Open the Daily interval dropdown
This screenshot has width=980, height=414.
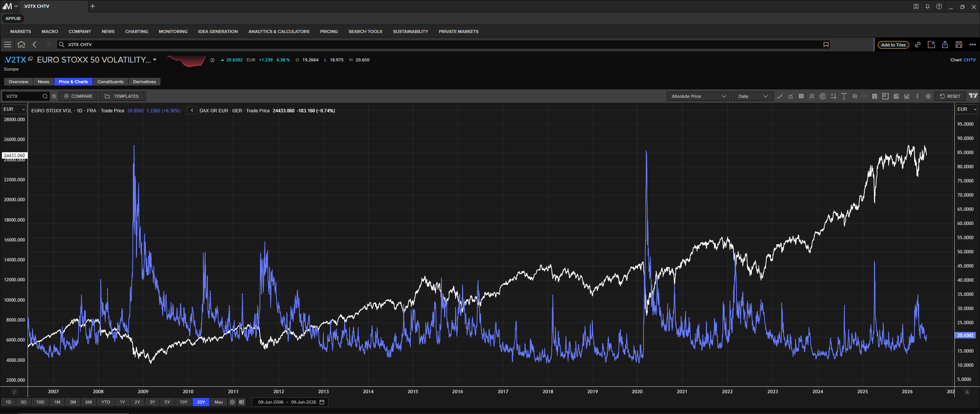click(x=753, y=96)
